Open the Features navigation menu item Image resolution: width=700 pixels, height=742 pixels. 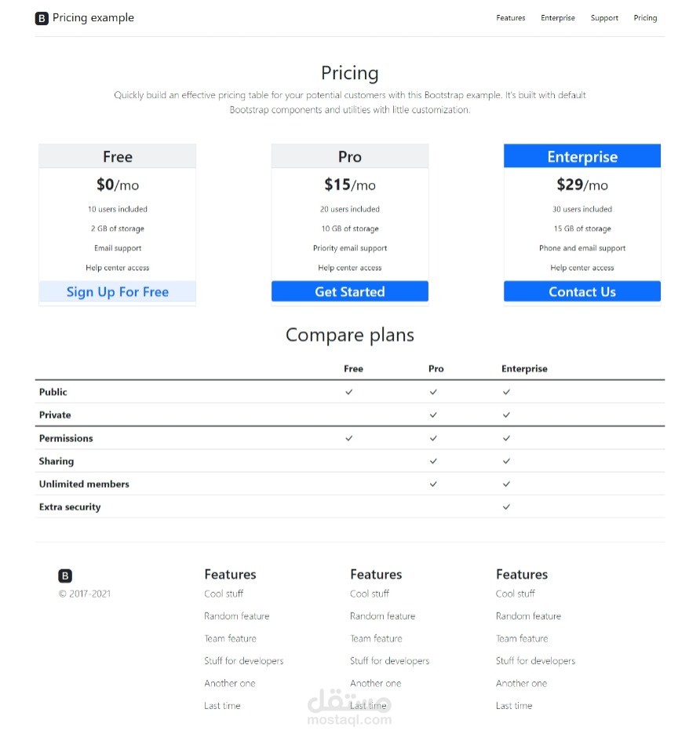click(510, 17)
